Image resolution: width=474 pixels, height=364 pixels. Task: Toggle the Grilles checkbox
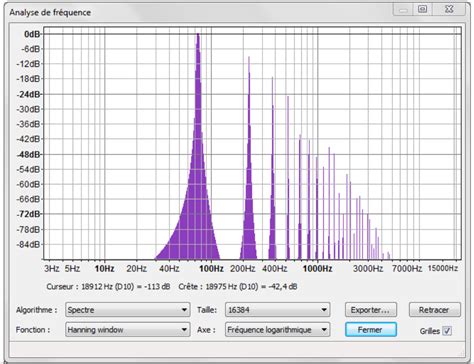[447, 331]
